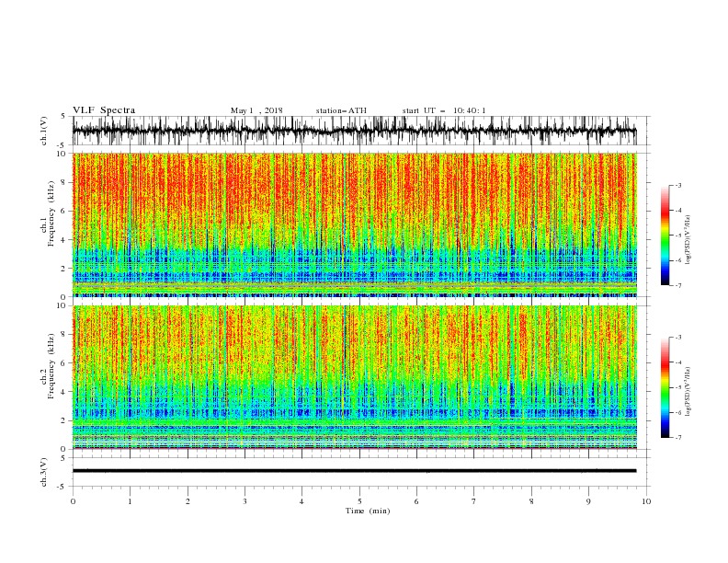Click the ch.2 spectrogram plot
The width and height of the screenshot is (728, 563).
point(354,377)
